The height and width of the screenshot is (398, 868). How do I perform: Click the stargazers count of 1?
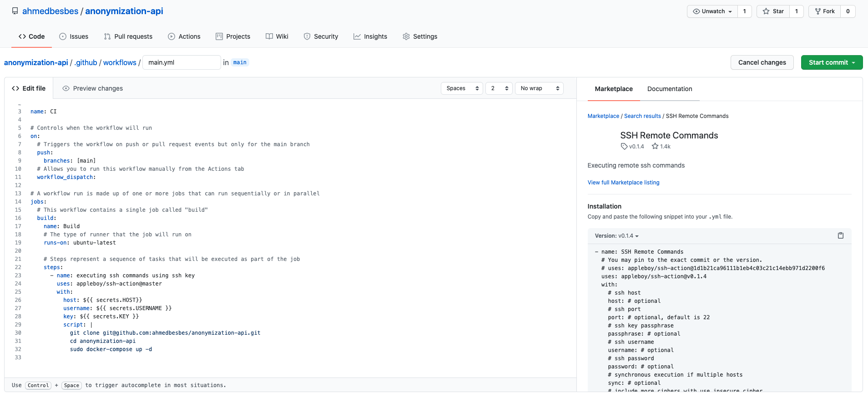pyautogui.click(x=797, y=11)
